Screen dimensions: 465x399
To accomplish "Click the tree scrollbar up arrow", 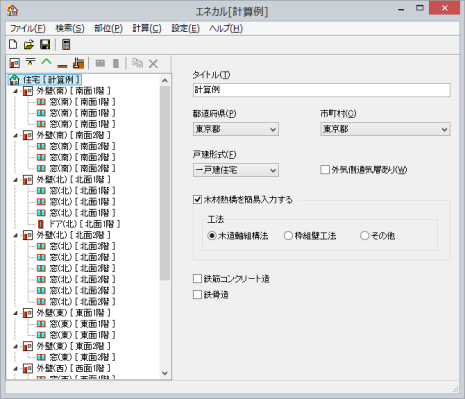I will coord(165,80).
